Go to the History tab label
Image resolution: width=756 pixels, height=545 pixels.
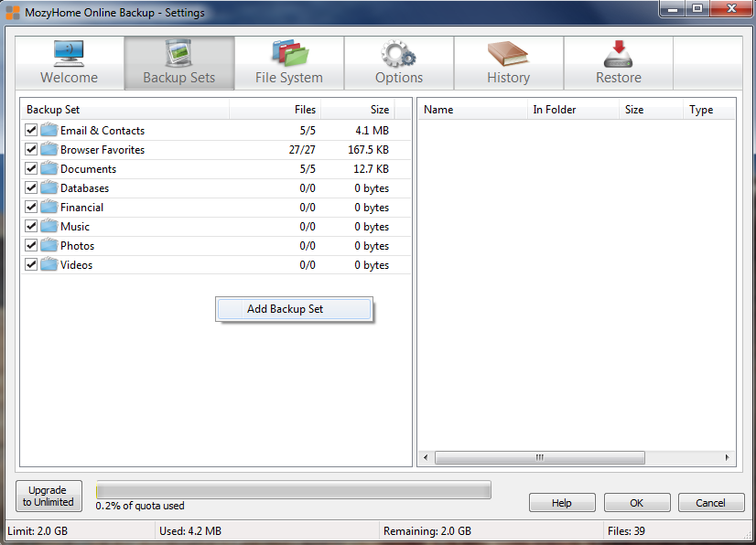coord(508,78)
